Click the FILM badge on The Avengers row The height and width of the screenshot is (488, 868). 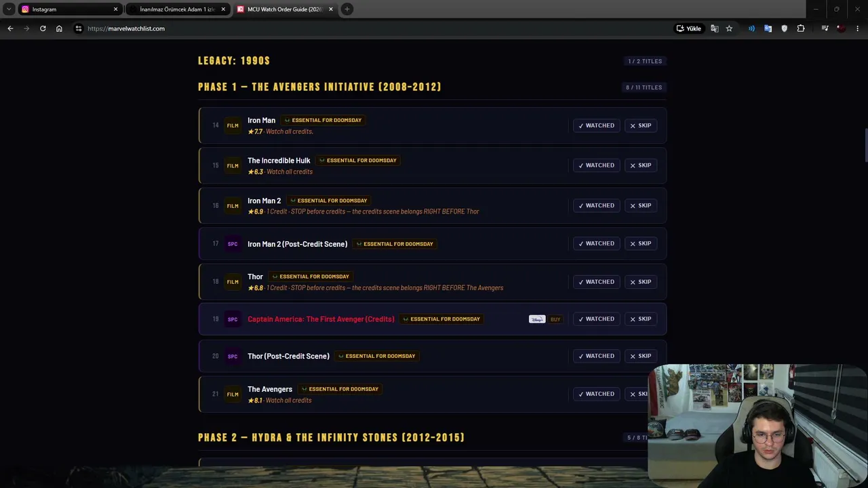(x=233, y=394)
